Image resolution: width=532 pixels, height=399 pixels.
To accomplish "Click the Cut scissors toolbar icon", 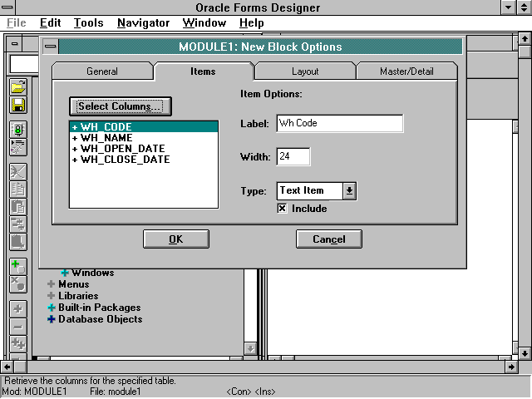I will pyautogui.click(x=17, y=172).
